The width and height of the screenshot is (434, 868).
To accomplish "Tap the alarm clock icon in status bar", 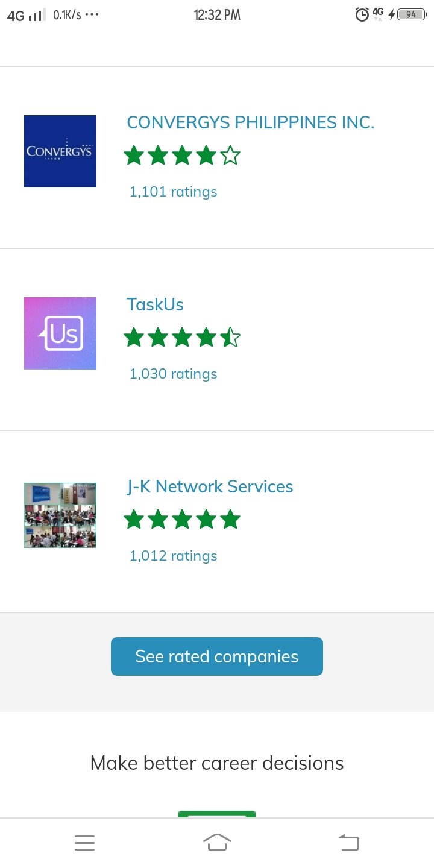I will point(361,14).
